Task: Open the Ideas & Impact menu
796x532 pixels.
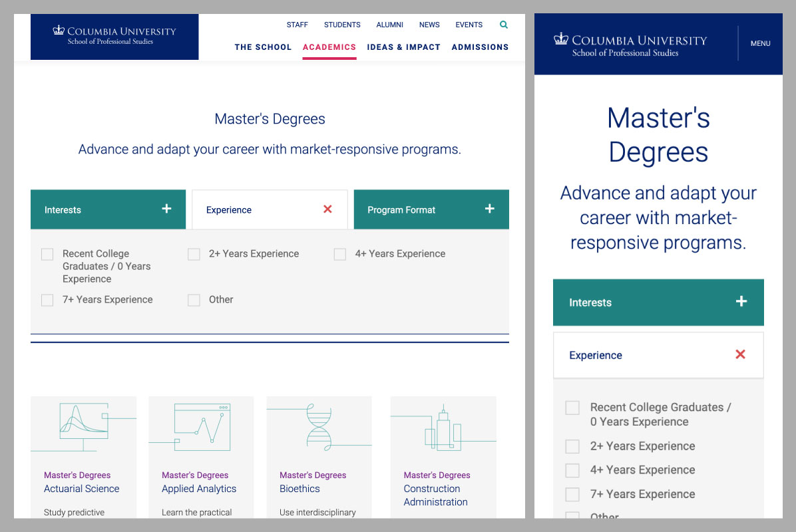Action: 403,47
